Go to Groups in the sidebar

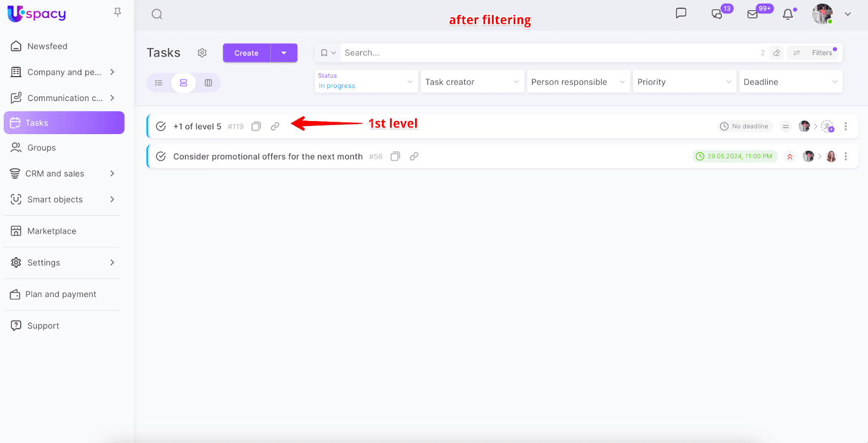pos(41,148)
